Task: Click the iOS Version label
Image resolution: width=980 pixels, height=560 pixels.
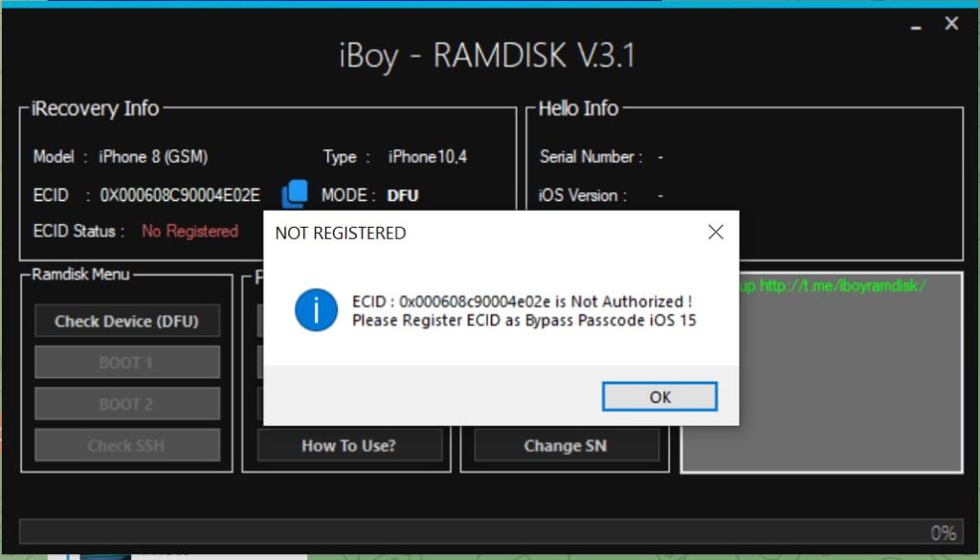Action: pos(583,195)
